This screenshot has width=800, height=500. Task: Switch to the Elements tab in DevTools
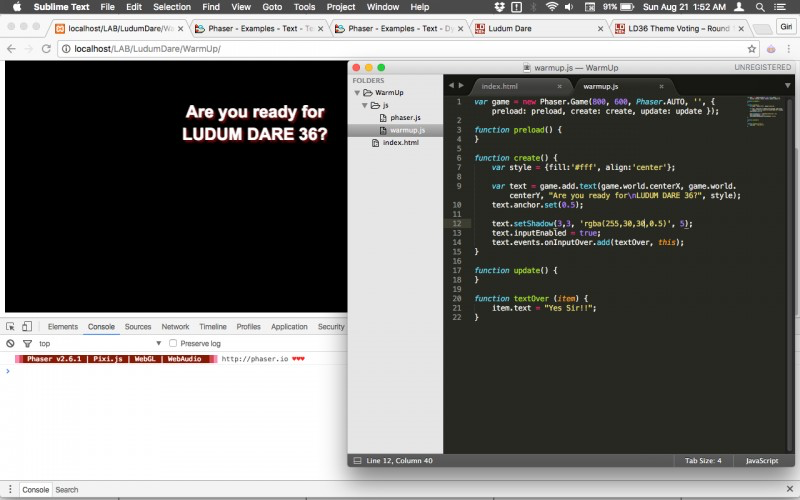(63, 327)
